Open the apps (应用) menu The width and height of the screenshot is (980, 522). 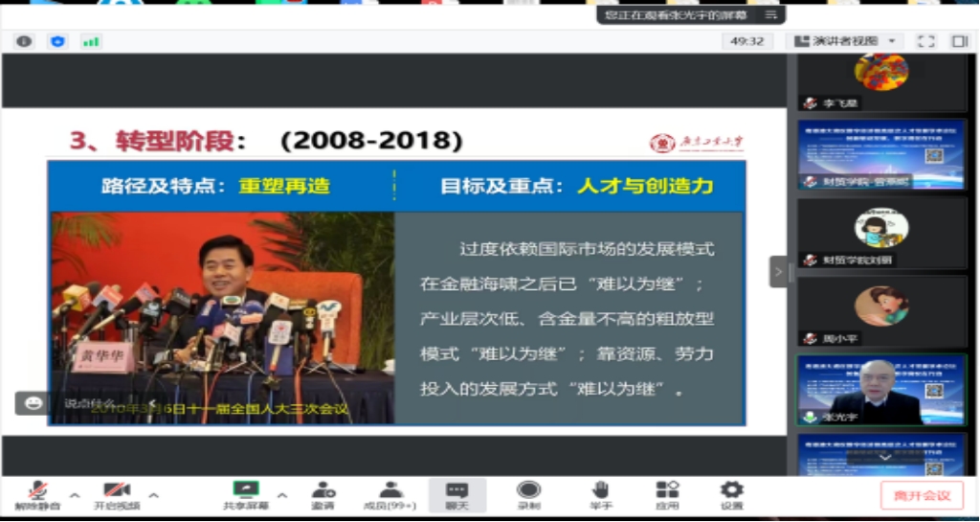click(x=667, y=494)
